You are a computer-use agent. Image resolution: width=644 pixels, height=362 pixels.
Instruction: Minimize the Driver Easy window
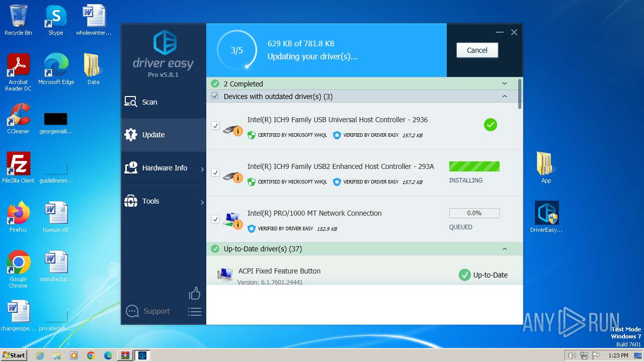point(499,32)
